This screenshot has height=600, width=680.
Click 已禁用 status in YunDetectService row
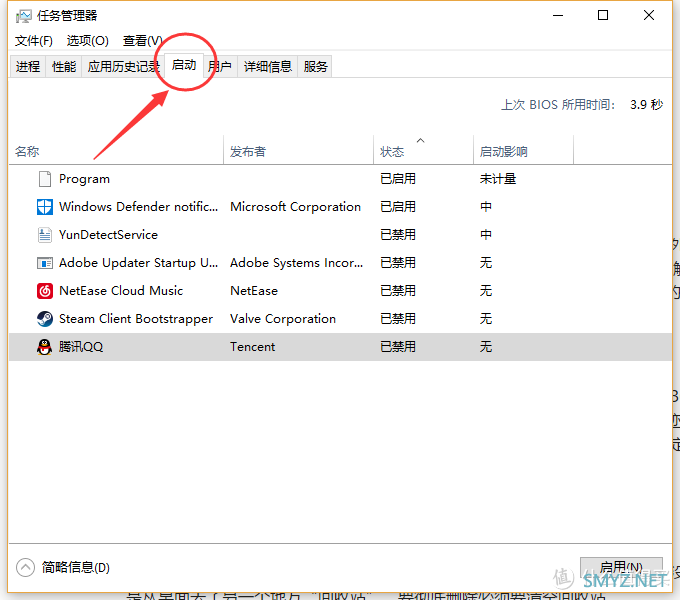tap(398, 235)
